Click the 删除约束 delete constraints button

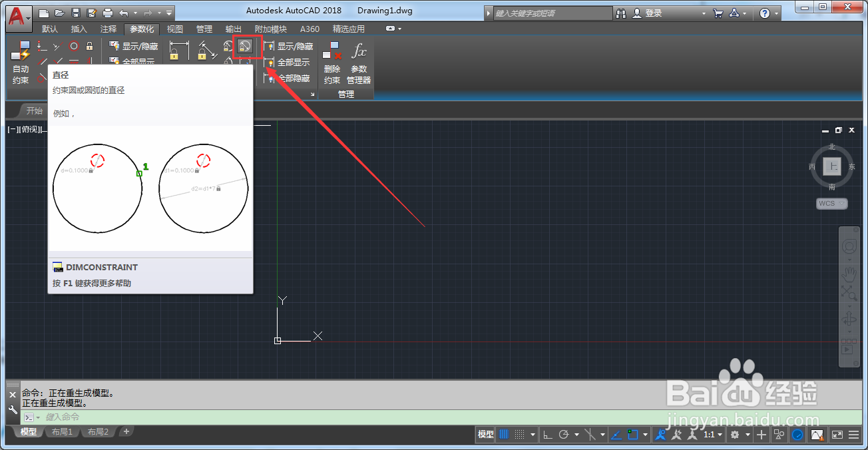click(x=331, y=63)
